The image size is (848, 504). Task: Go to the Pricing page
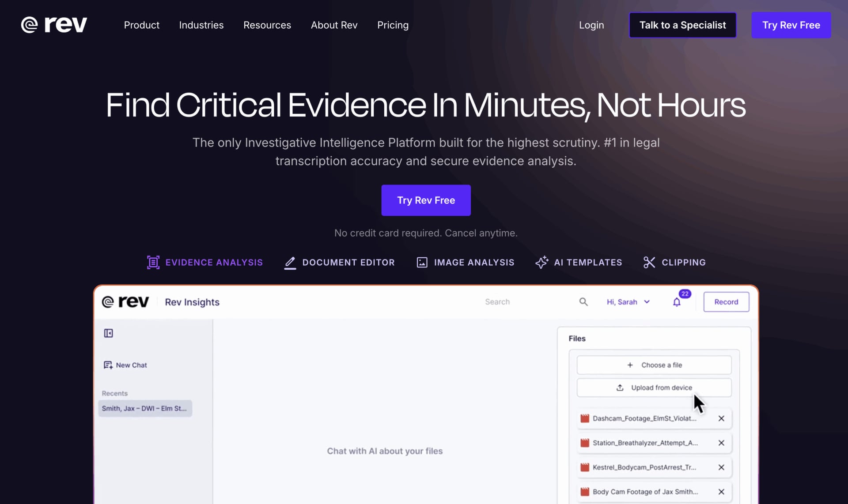(393, 25)
